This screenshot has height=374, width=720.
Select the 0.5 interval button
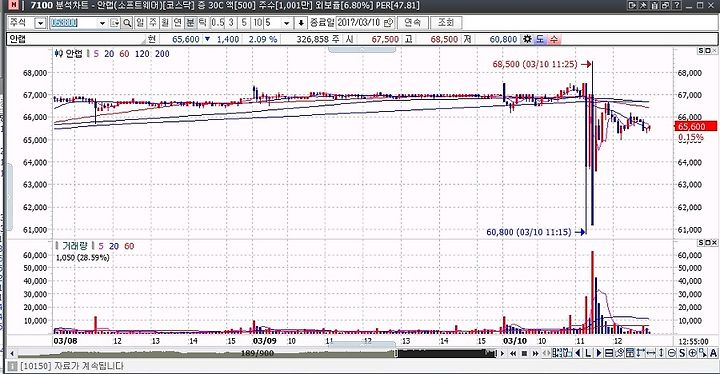[218, 23]
